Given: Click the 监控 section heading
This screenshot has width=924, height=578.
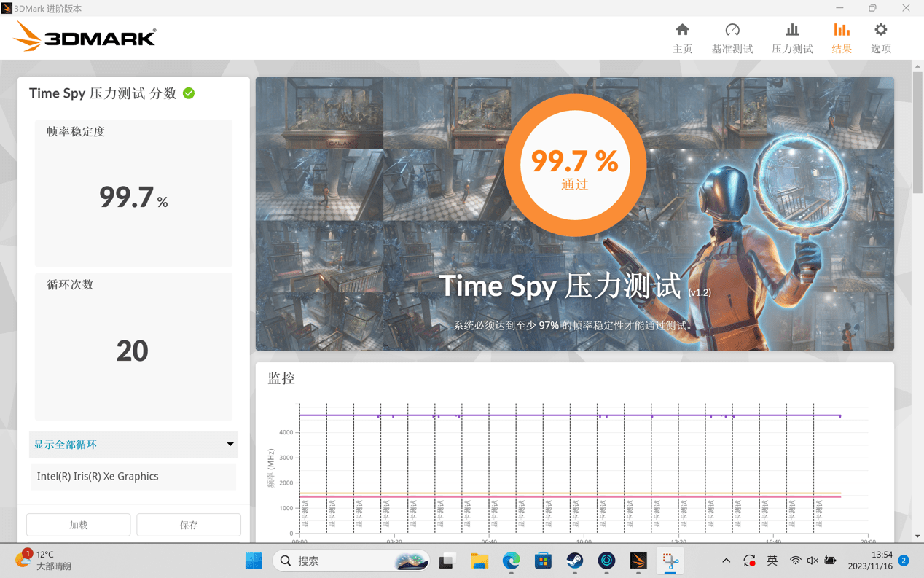Looking at the screenshot, I should click(x=281, y=378).
